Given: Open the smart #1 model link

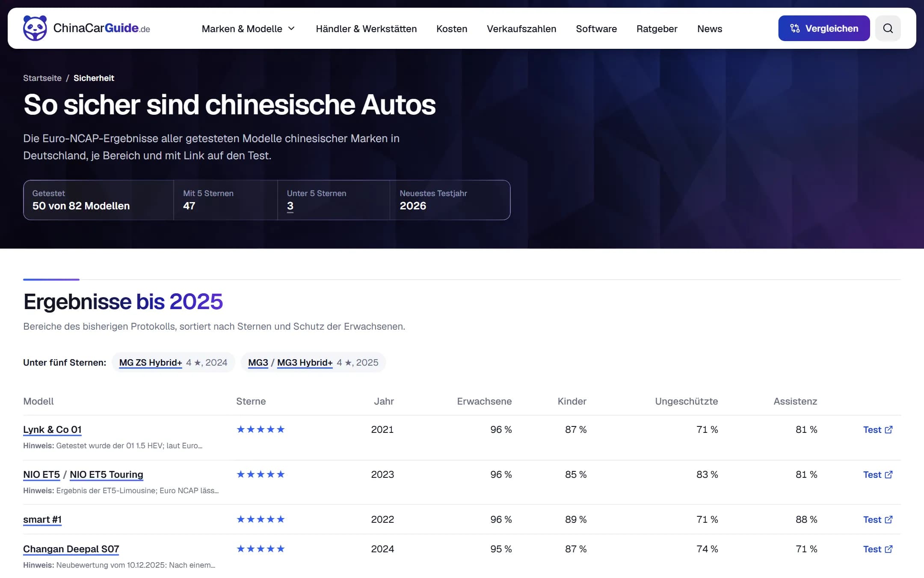Looking at the screenshot, I should click(x=42, y=519).
